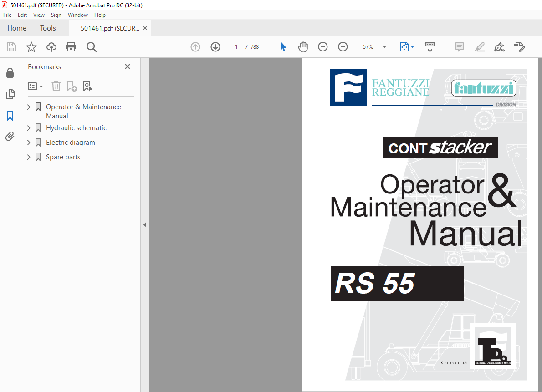Screen dimensions: 542x392
Task: Open the fit page options dropdown arrow
Action: click(412, 46)
